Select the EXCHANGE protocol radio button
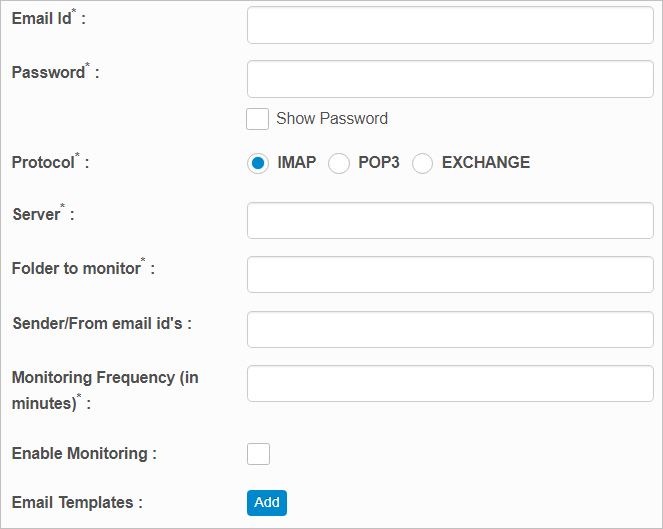This screenshot has width=663, height=529. pos(423,163)
